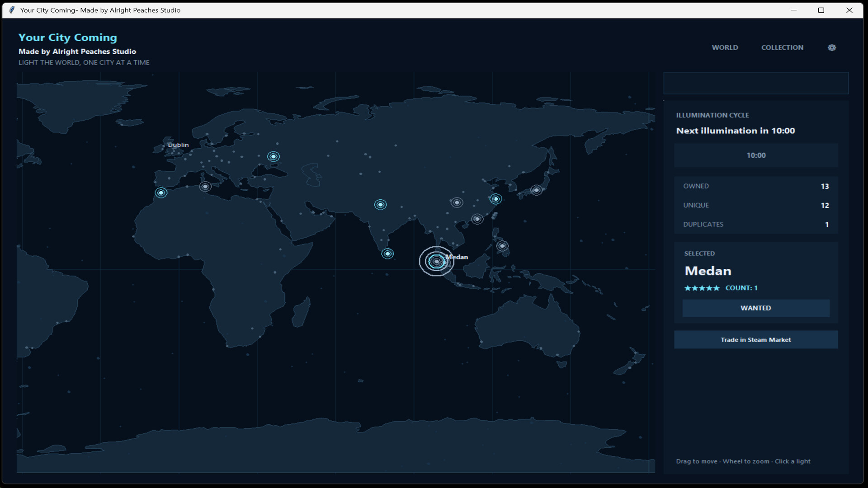The image size is (868, 488).
Task: Click the empty search field above panel
Action: click(x=756, y=83)
